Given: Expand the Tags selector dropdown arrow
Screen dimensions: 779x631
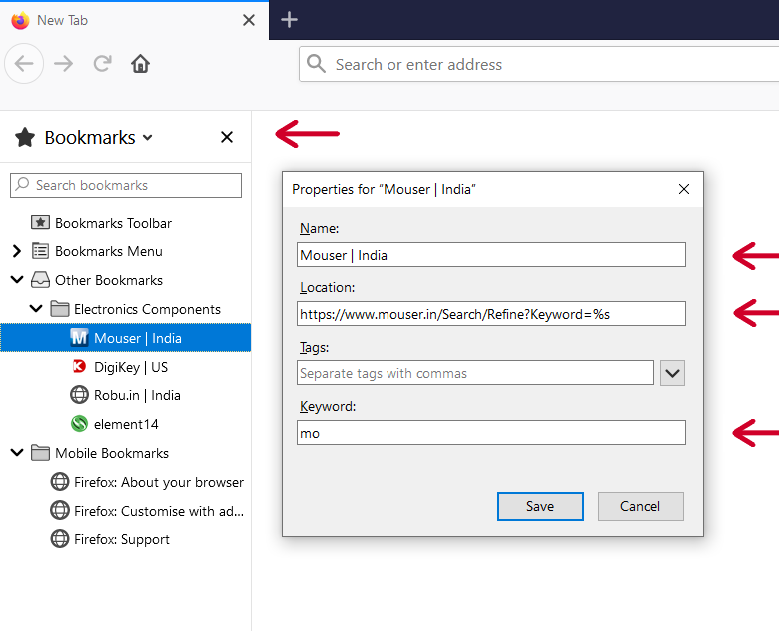Looking at the screenshot, I should coord(672,373).
